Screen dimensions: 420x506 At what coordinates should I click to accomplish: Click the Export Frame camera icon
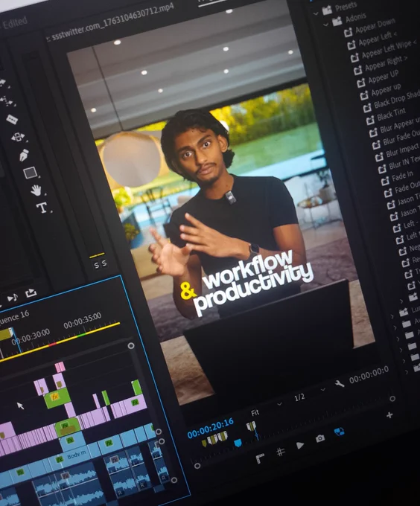click(x=320, y=438)
